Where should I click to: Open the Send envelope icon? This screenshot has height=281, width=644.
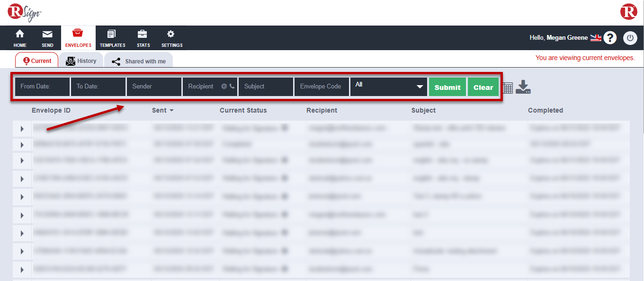[47, 34]
